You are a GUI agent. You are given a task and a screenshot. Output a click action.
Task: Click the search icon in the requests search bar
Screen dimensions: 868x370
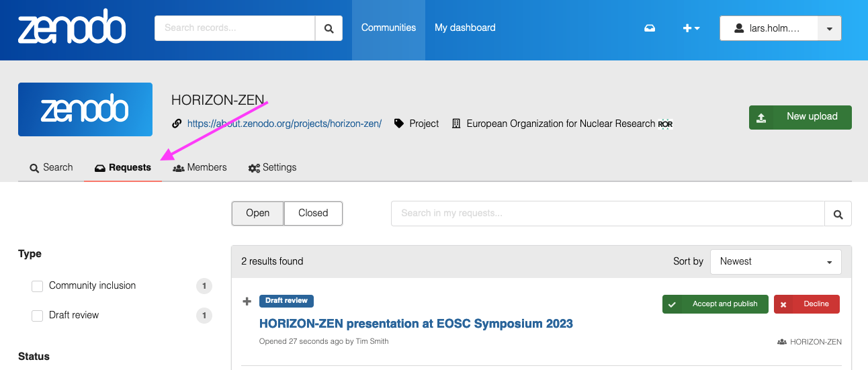(838, 214)
